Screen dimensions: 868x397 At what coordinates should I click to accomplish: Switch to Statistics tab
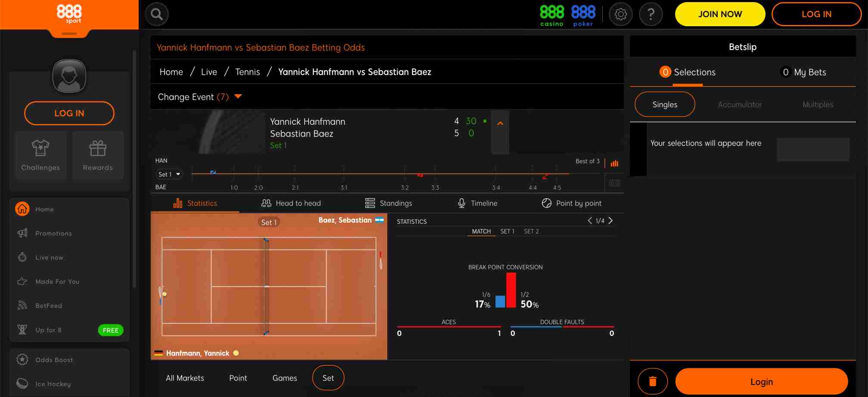click(x=195, y=203)
